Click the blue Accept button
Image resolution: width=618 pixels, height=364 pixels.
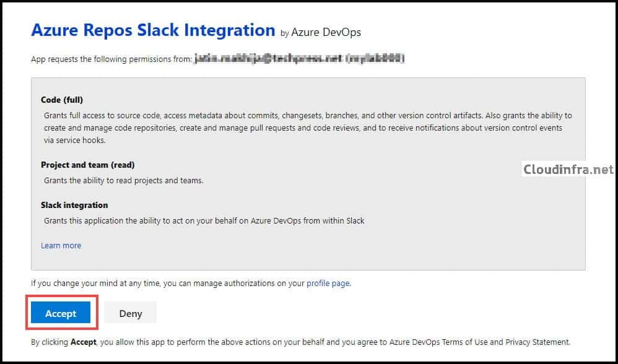tap(61, 313)
